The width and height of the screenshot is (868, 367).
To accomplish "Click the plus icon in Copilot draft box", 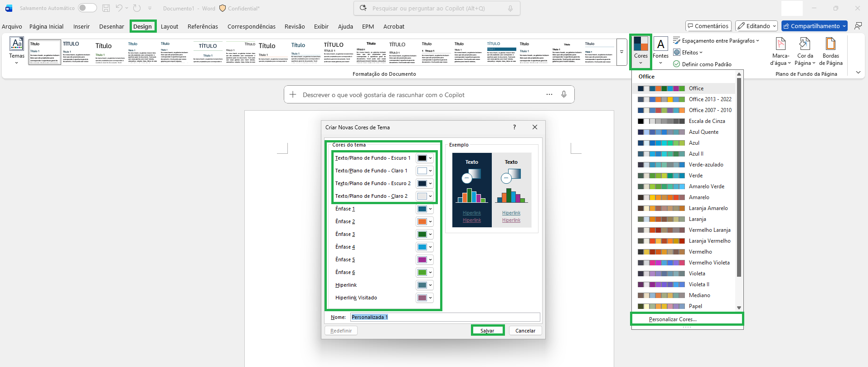I will pyautogui.click(x=293, y=94).
